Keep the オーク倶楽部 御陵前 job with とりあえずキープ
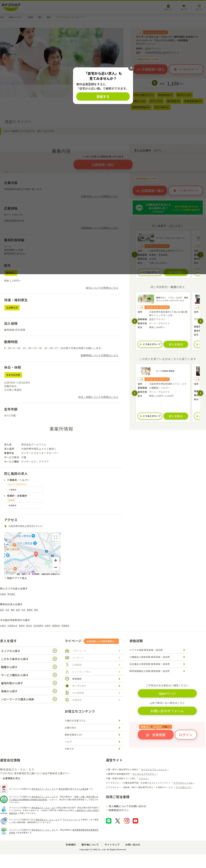 click(x=150, y=416)
